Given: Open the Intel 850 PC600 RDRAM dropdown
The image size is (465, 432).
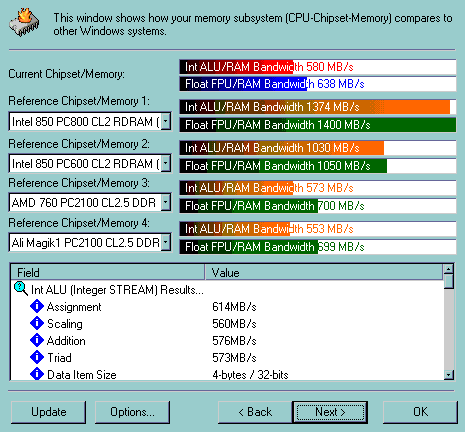Looking at the screenshot, I should [166, 163].
